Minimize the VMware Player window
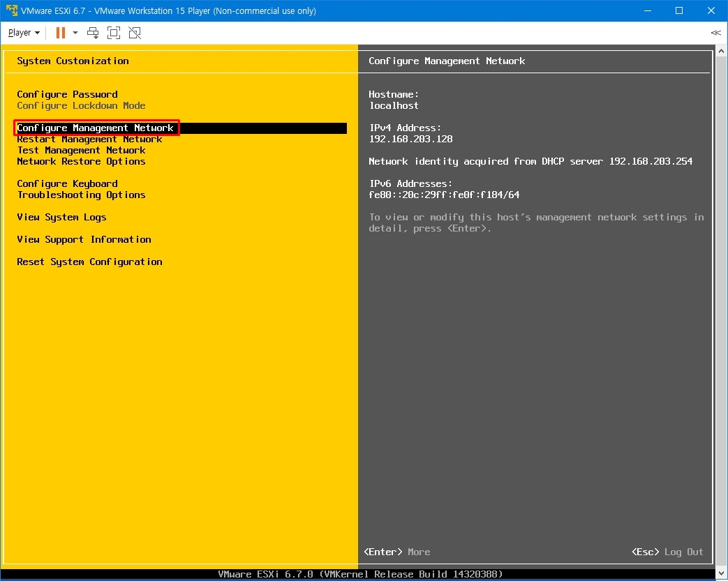 coord(648,10)
